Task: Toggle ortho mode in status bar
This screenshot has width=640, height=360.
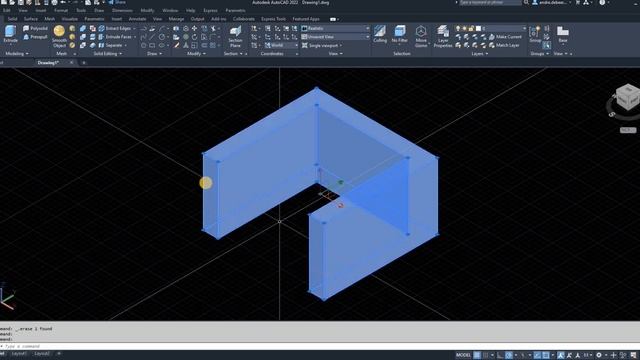Action: 500,355
